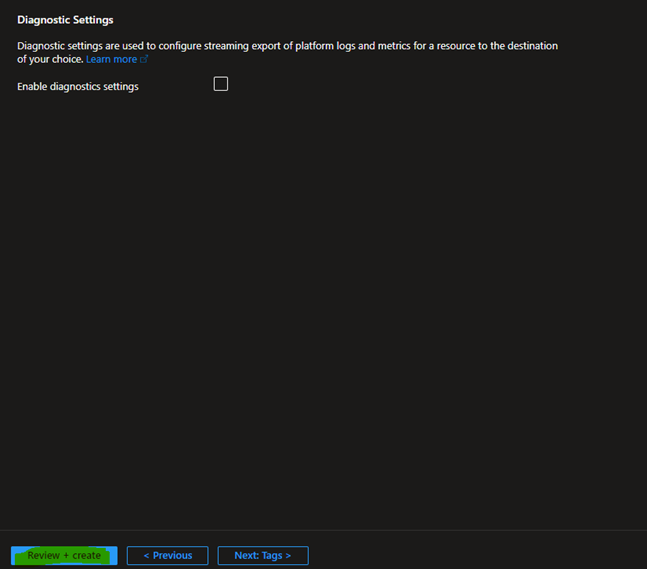647x569 pixels.
Task: Click the divider line above the footer buttons
Action: coord(323,530)
